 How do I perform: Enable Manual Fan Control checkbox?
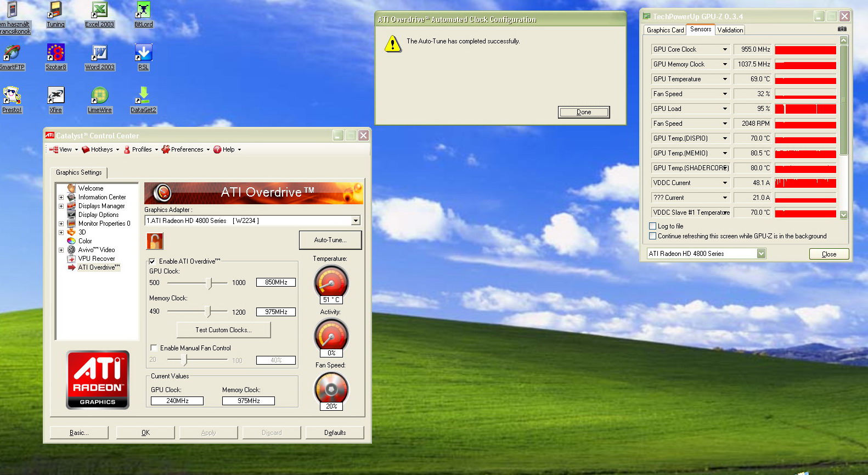pos(154,348)
